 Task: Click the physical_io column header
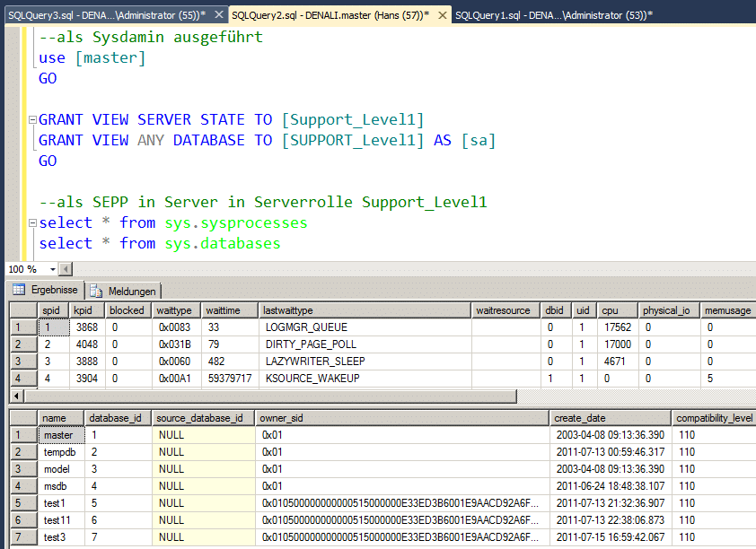coord(669,310)
